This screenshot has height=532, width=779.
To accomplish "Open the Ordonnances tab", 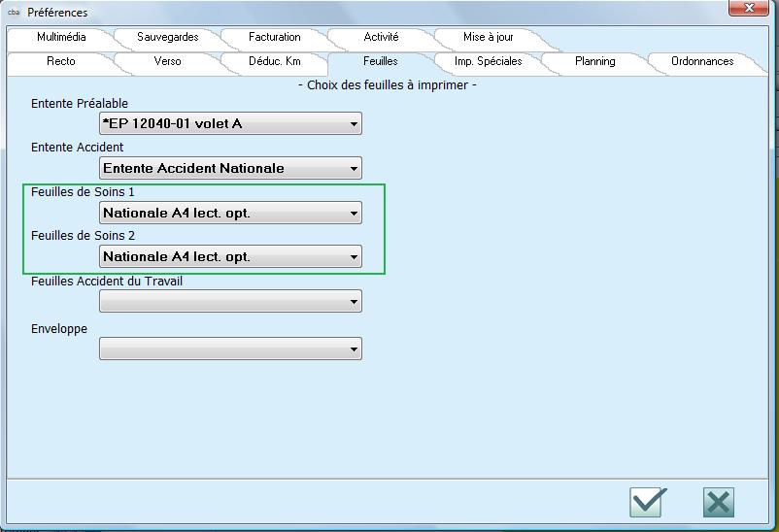I will pyautogui.click(x=702, y=61).
